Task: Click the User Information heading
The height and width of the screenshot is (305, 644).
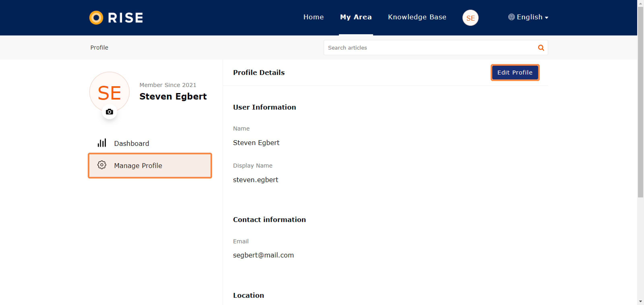Action: pyautogui.click(x=264, y=107)
